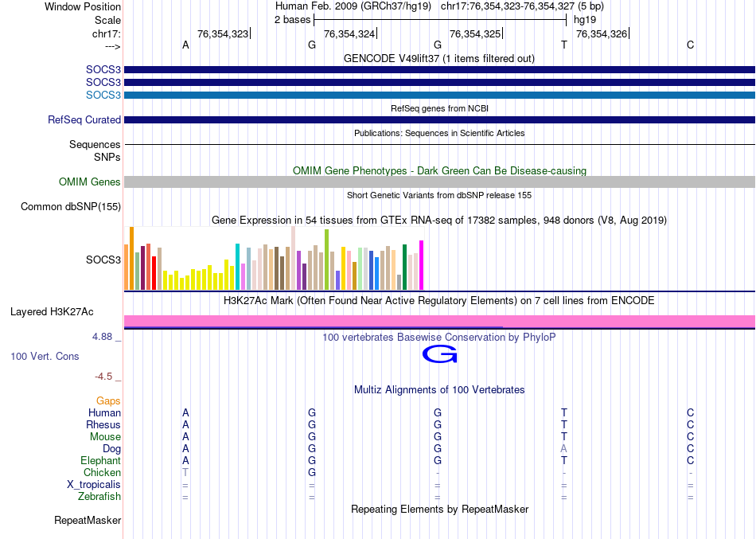
Task: Click Repeating Elements by RepeatMasker title
Action: 439,509
